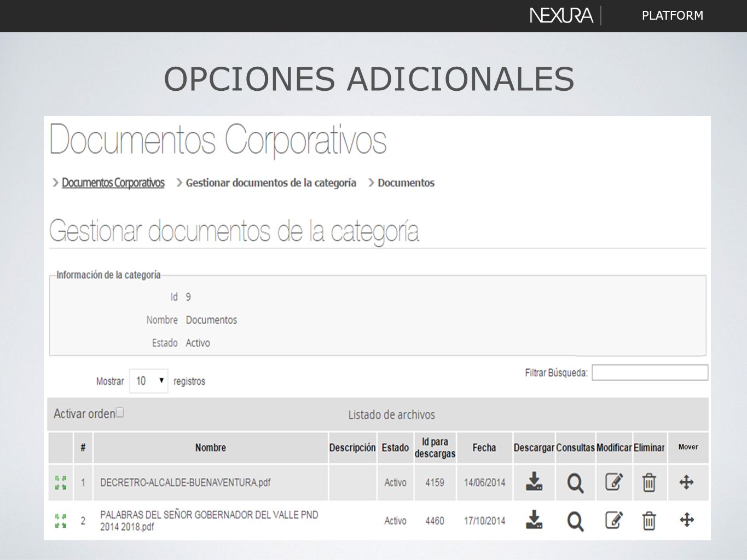Click the green expand icon in row 1
Viewport: 747px width, 560px height.
tap(61, 483)
